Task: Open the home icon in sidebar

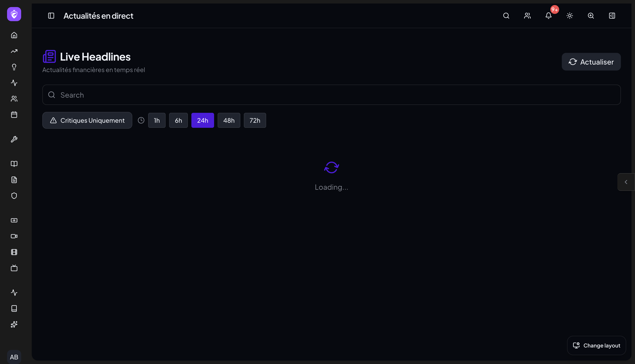Action: tap(14, 35)
